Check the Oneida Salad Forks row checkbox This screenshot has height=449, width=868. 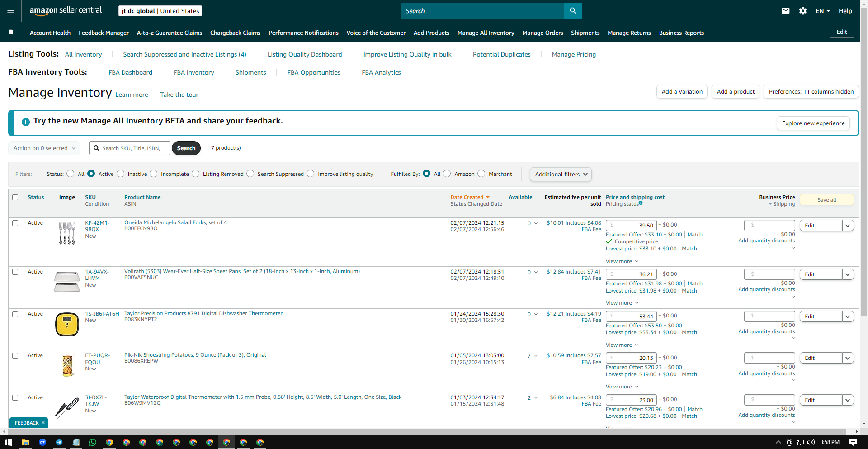tap(15, 223)
